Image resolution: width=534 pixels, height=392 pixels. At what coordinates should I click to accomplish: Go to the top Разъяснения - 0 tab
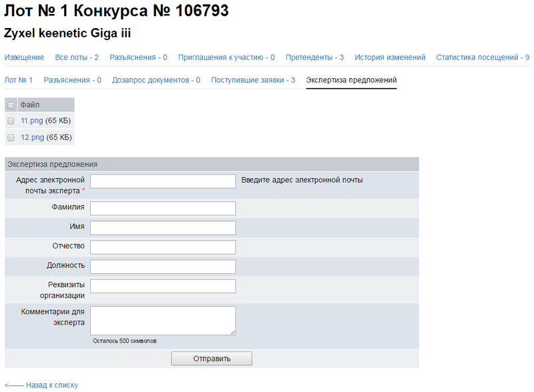(138, 57)
